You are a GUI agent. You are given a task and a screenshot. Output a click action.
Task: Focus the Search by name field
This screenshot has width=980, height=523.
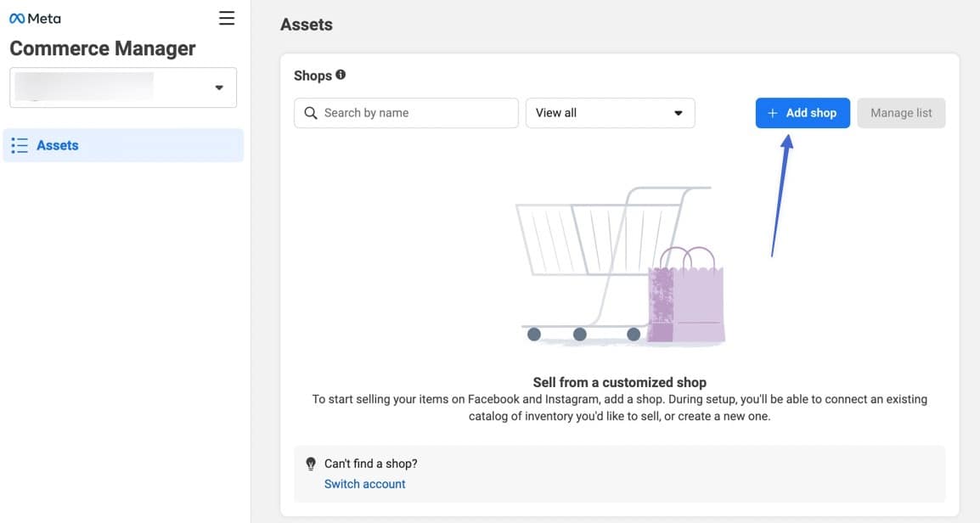[x=416, y=113]
